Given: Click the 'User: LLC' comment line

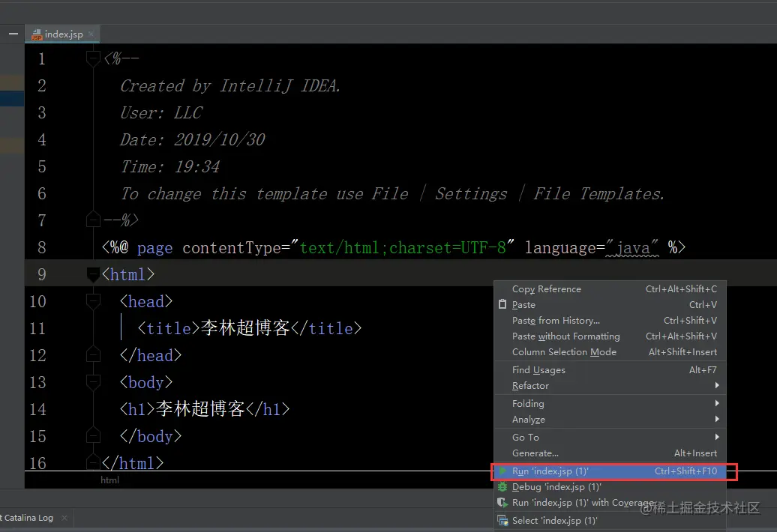Looking at the screenshot, I should [161, 113].
